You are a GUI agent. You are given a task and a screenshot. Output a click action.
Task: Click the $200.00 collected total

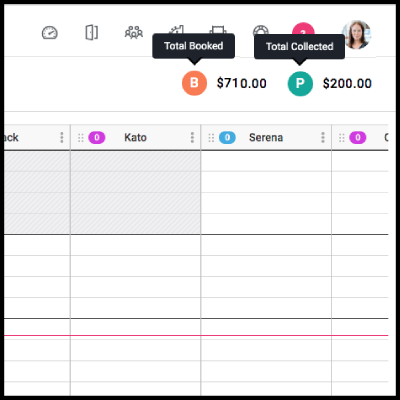(x=347, y=83)
